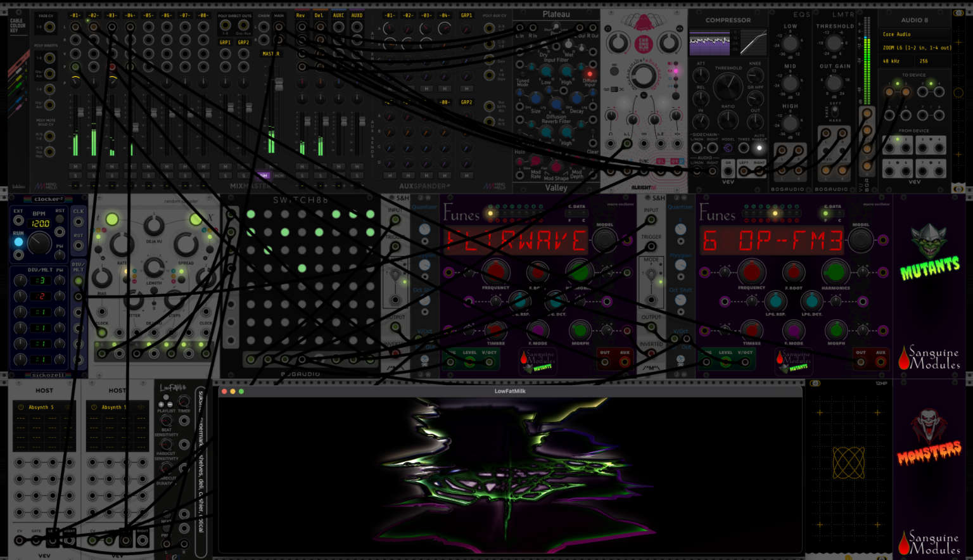Click the -05- track label on MixMaster
973x560 pixels.
[x=148, y=15]
